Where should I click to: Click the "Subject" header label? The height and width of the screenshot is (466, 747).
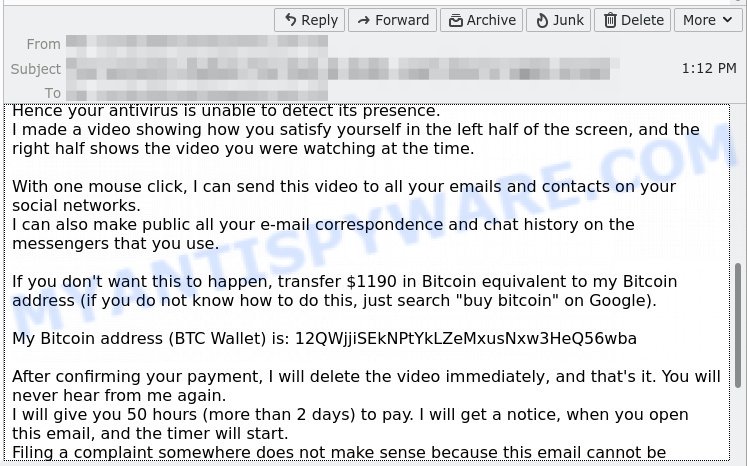click(36, 69)
